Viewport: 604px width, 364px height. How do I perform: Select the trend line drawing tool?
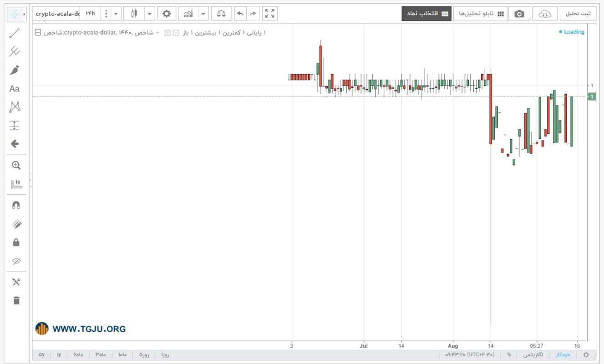click(x=15, y=33)
